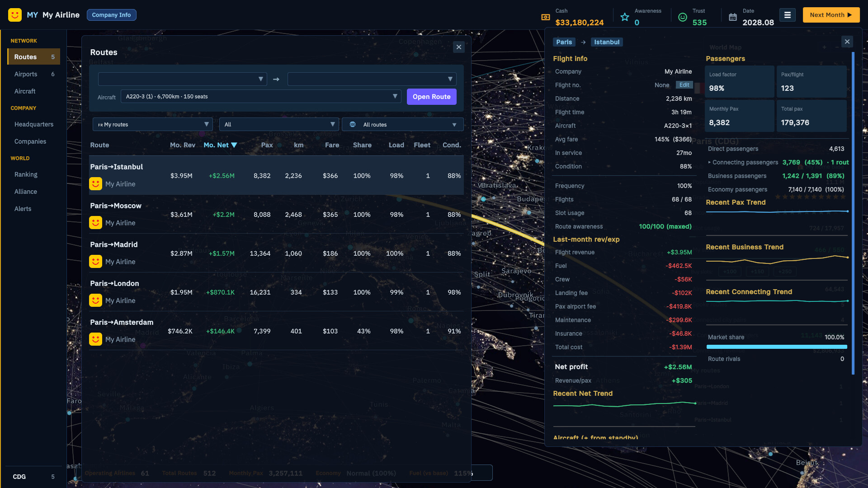Click My Airline logo under Paris→Madrid
868x488 pixels.
click(x=95, y=262)
